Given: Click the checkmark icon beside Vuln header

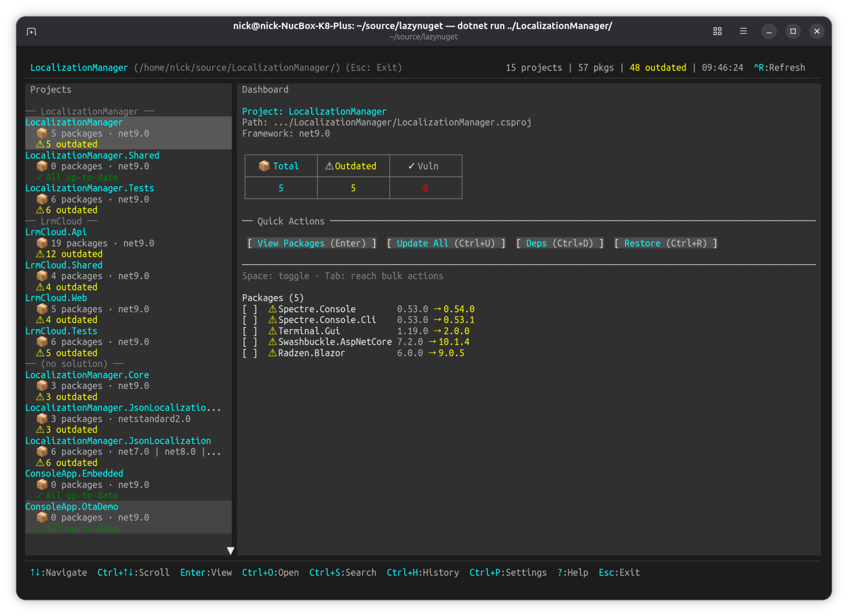Looking at the screenshot, I should (x=411, y=166).
